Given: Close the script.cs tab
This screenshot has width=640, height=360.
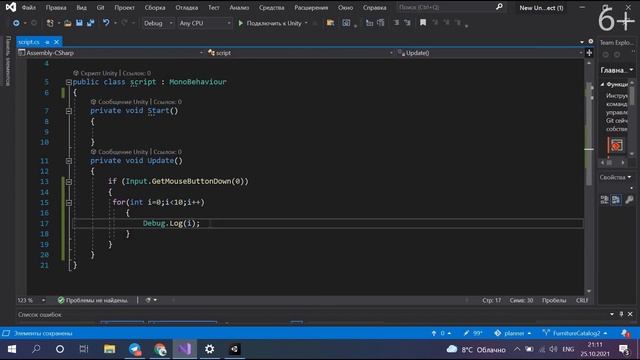Looking at the screenshot, I should point(57,42).
